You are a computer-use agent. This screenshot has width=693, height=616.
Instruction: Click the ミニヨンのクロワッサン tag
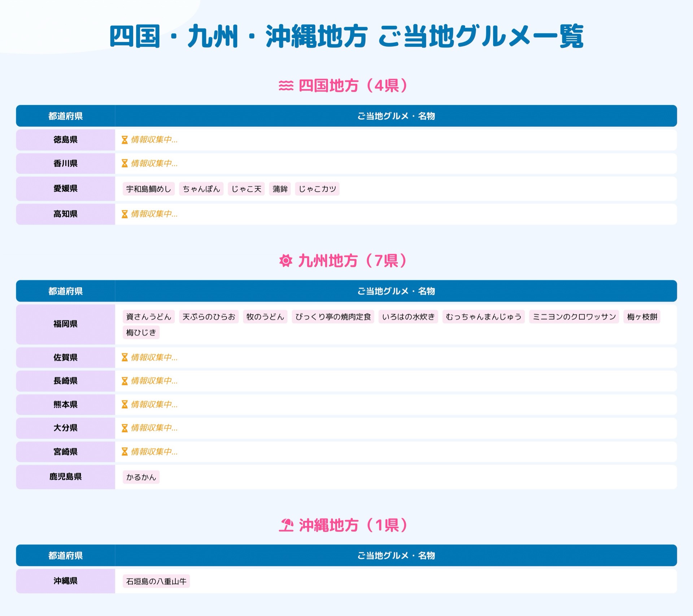(x=574, y=317)
